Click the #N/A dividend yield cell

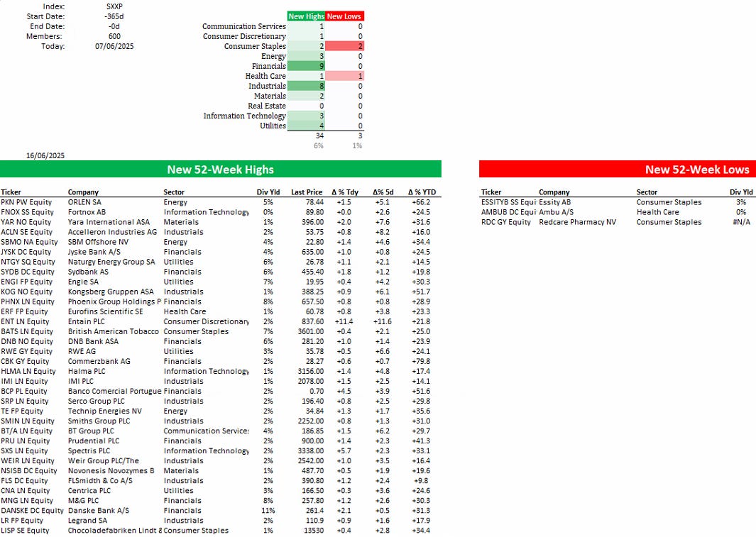pos(741,222)
